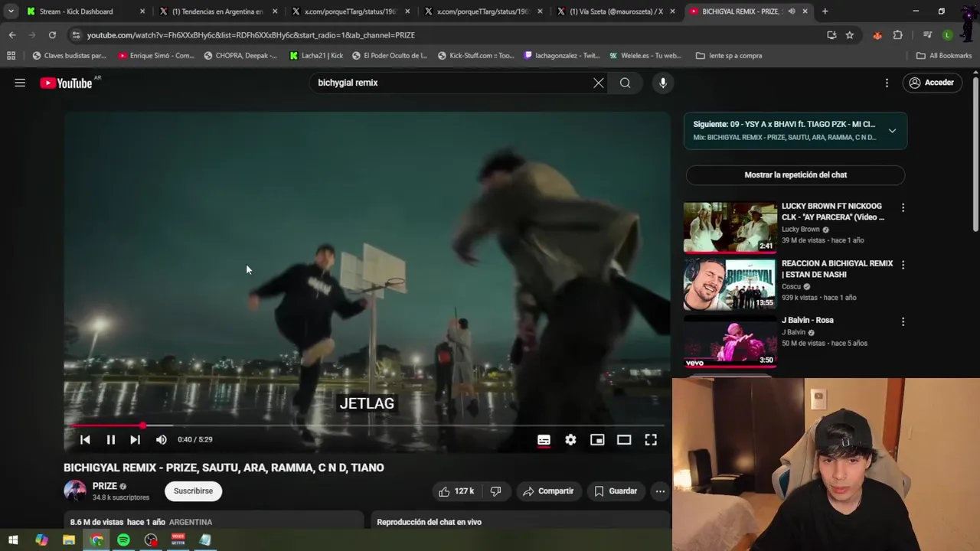980x551 pixels.
Task: Switch to theater mode
Action: pos(624,439)
